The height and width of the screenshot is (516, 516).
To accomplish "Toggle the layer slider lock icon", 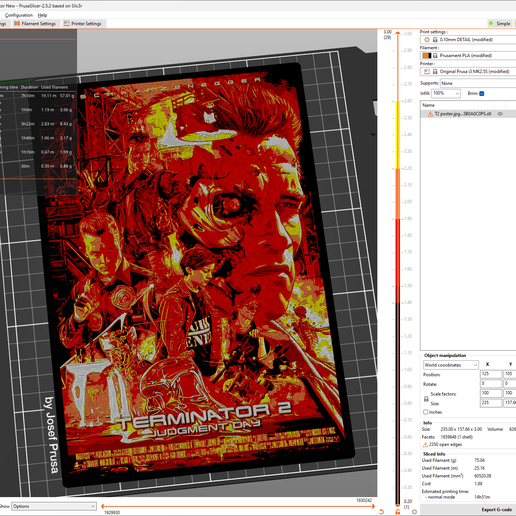I will coord(398,512).
